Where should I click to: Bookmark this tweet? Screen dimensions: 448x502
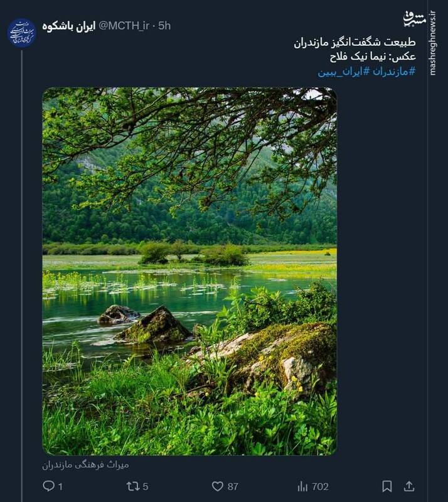[x=387, y=486]
